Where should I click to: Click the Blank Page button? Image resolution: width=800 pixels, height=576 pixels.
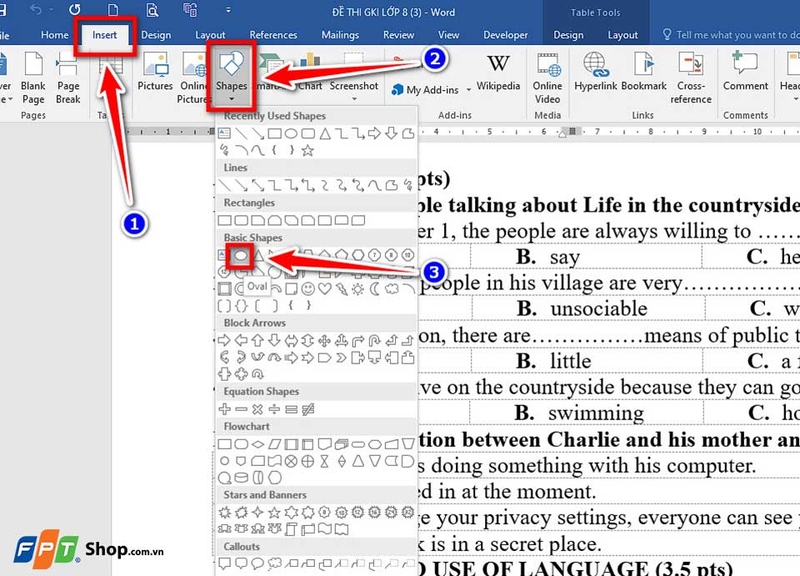33,78
